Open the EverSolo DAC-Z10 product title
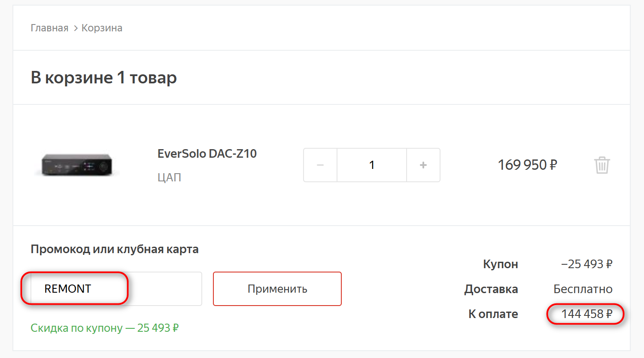 [207, 153]
